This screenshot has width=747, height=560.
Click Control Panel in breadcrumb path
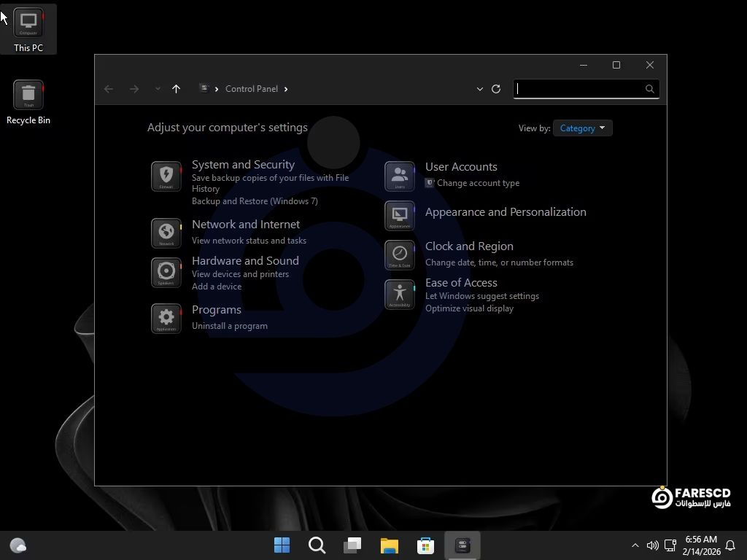tap(251, 89)
